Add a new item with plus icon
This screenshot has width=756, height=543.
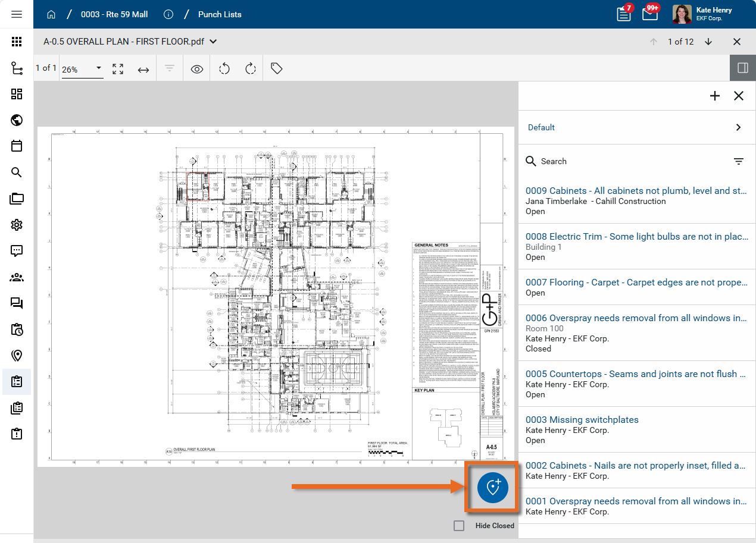click(715, 96)
